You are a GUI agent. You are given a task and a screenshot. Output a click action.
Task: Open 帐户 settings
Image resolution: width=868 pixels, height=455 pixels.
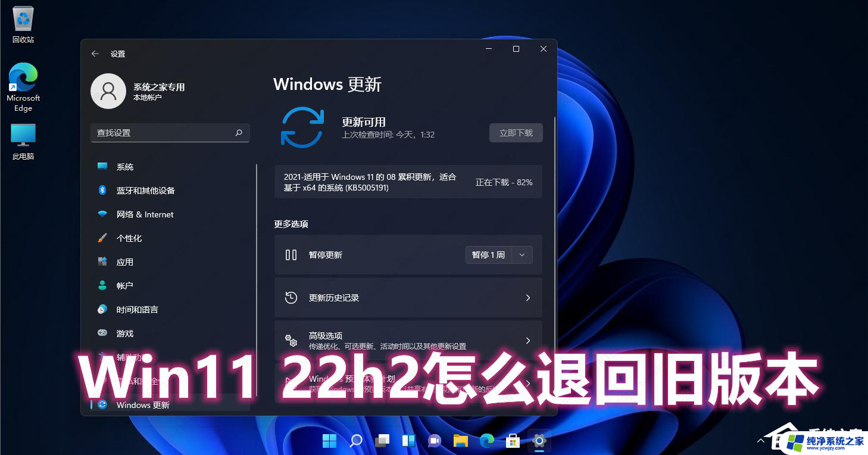tap(170, 286)
